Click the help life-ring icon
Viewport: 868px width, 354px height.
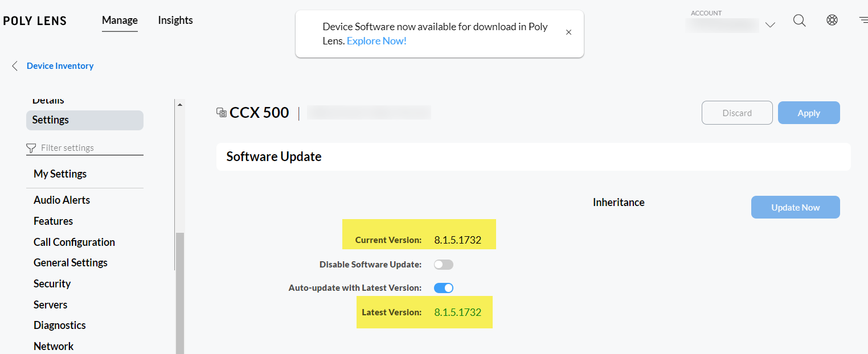click(832, 19)
